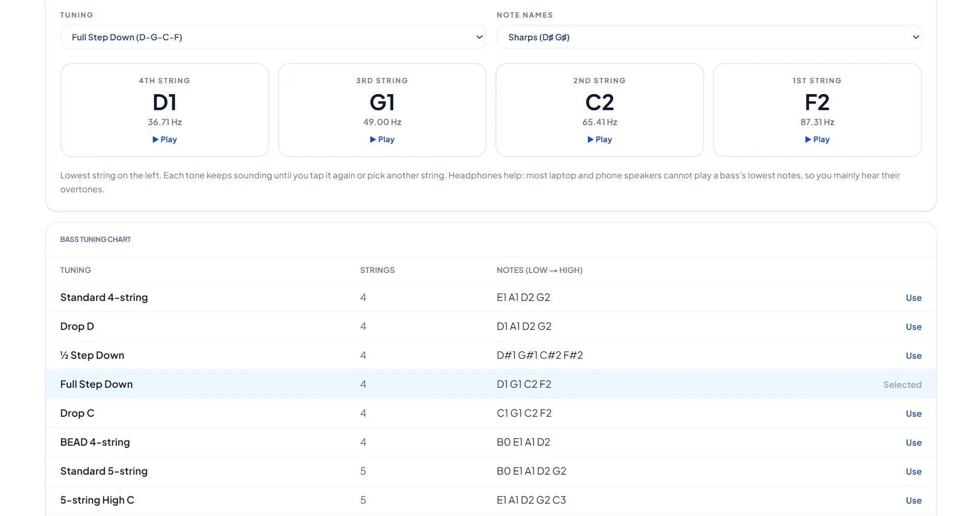This screenshot has height=516, width=980.
Task: Click the Notes (Low → High) column header
Action: pyautogui.click(x=540, y=270)
